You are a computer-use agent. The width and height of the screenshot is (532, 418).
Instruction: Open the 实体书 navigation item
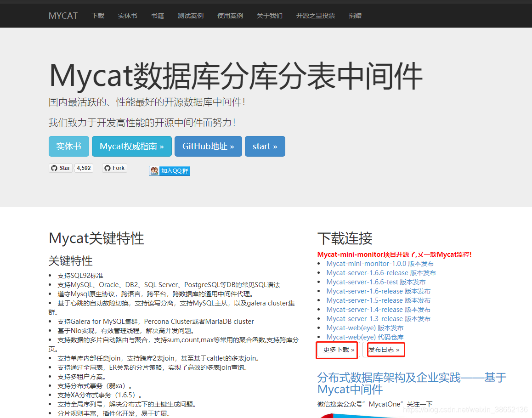128,16
